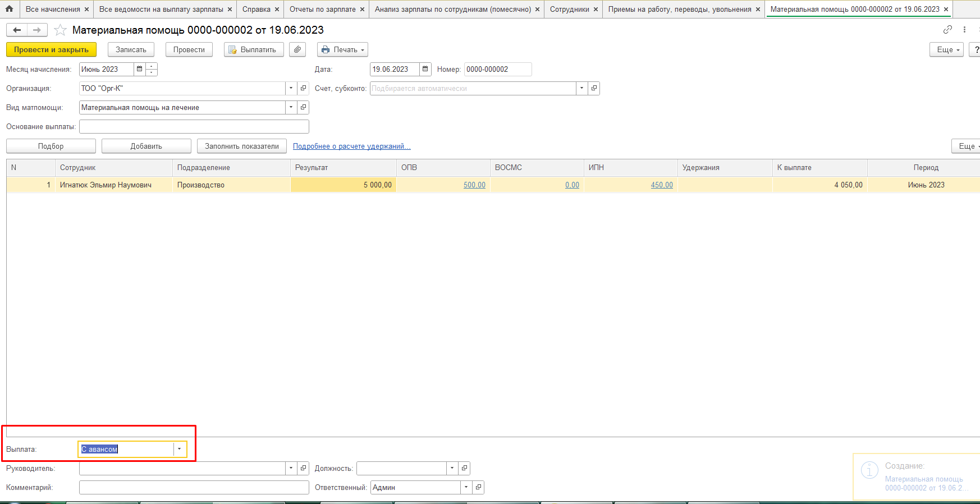This screenshot has width=980, height=504.
Task: Click the Заполнить показатели button
Action: [241, 146]
